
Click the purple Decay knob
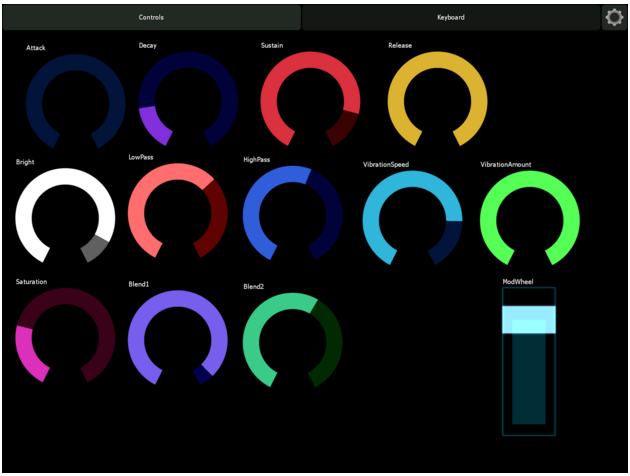188,99
